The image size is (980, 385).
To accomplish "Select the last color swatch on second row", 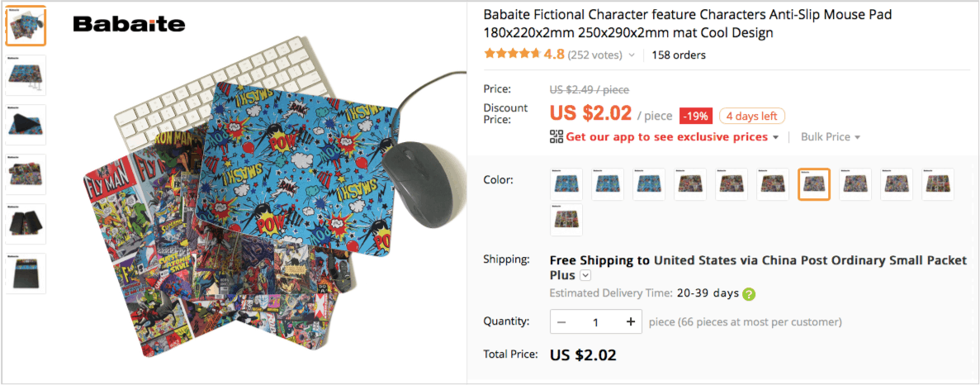I will [566, 220].
